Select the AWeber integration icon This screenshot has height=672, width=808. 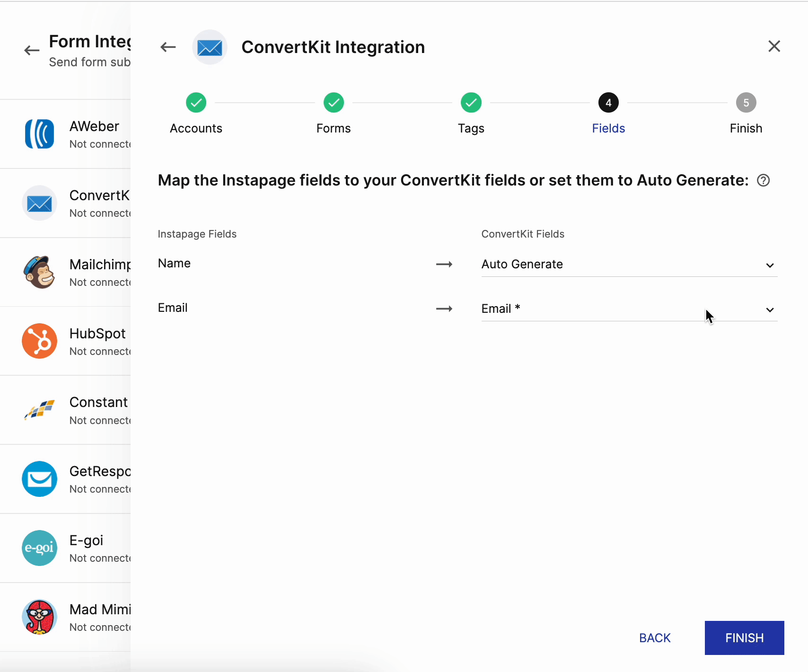click(x=39, y=134)
